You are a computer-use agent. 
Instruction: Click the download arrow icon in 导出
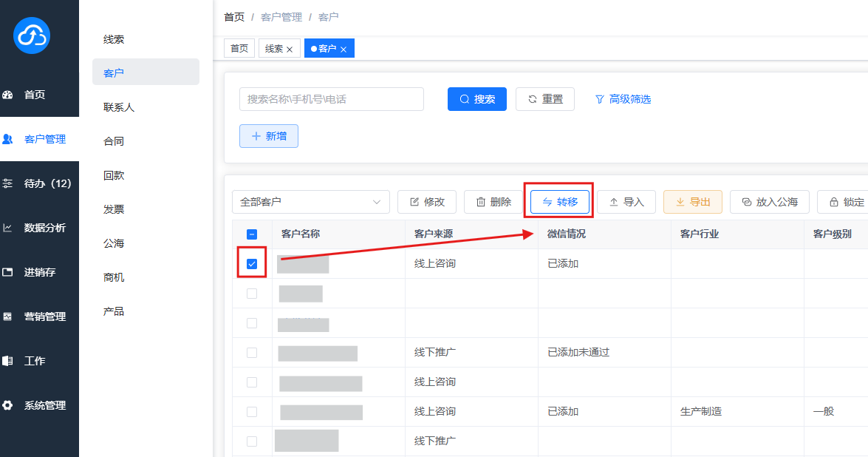[x=680, y=202]
